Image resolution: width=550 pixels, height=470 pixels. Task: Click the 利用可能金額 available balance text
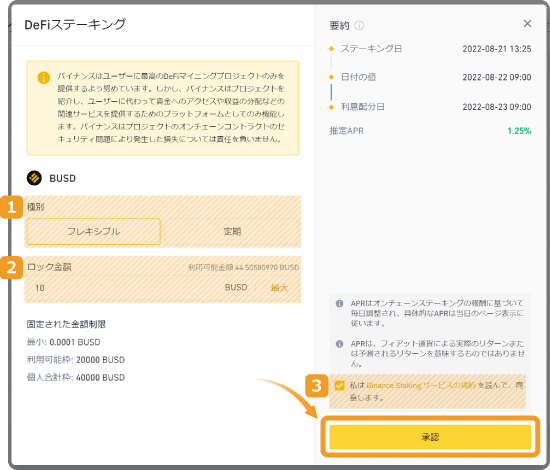point(243,267)
